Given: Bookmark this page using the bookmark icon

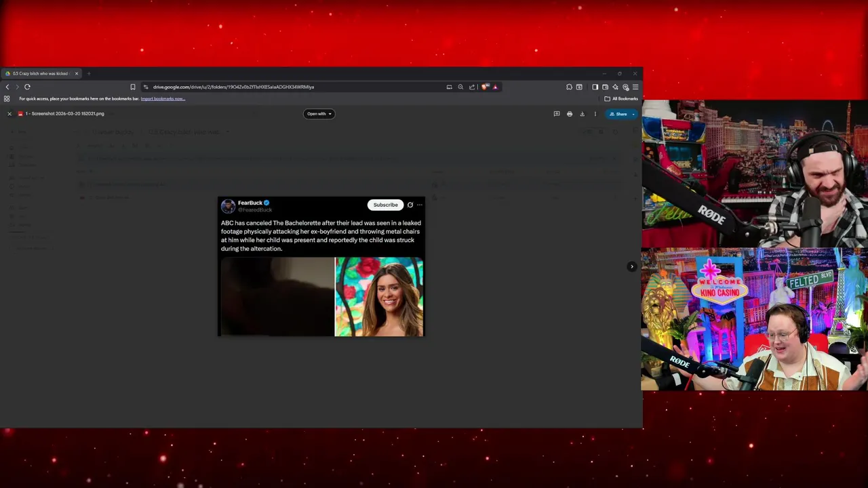Looking at the screenshot, I should (133, 87).
